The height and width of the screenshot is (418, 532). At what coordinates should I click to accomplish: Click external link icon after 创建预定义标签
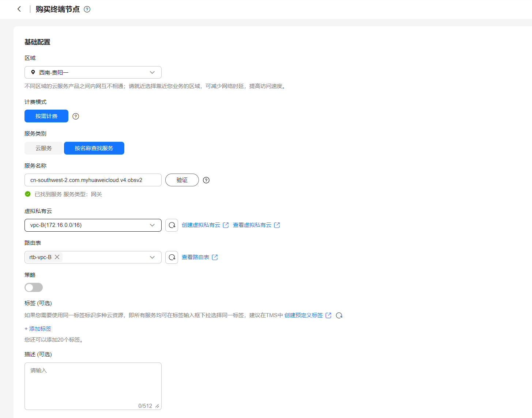[x=328, y=315]
